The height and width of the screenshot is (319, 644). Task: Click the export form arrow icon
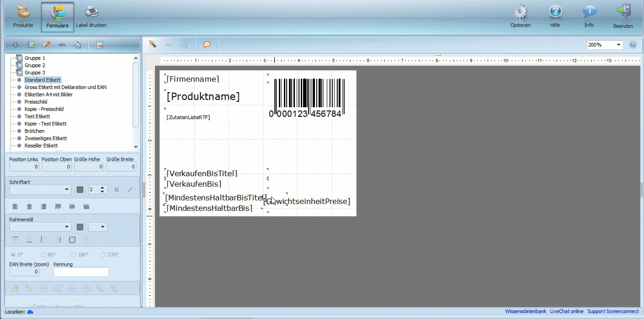tap(100, 45)
